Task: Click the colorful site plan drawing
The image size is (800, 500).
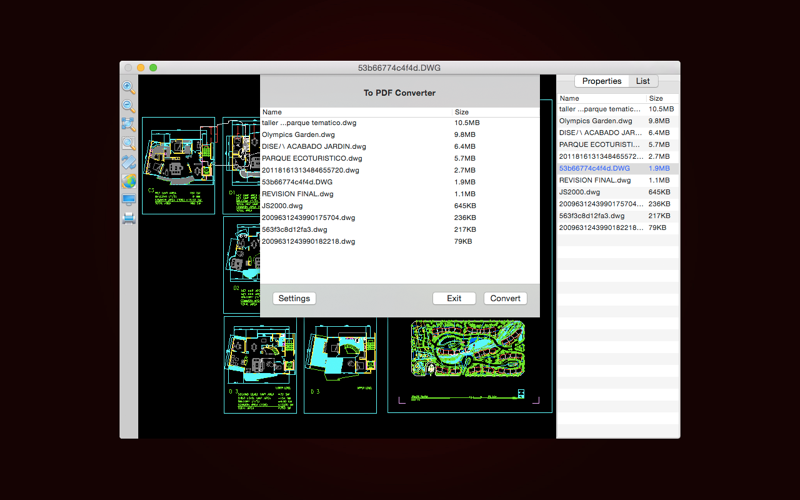Action: 468,348
